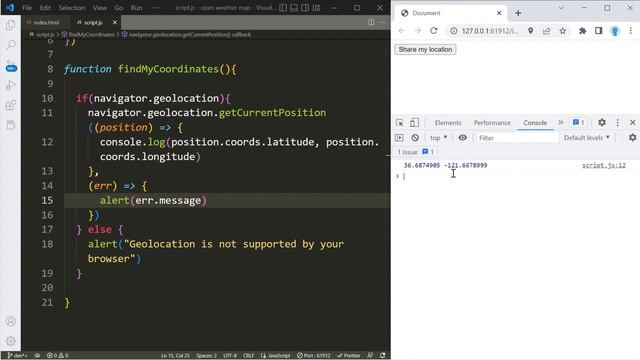Screen dimensions: 640x360
Task: Toggle the VS Code primary sidebar layout icon
Action: [x=283, y=8]
